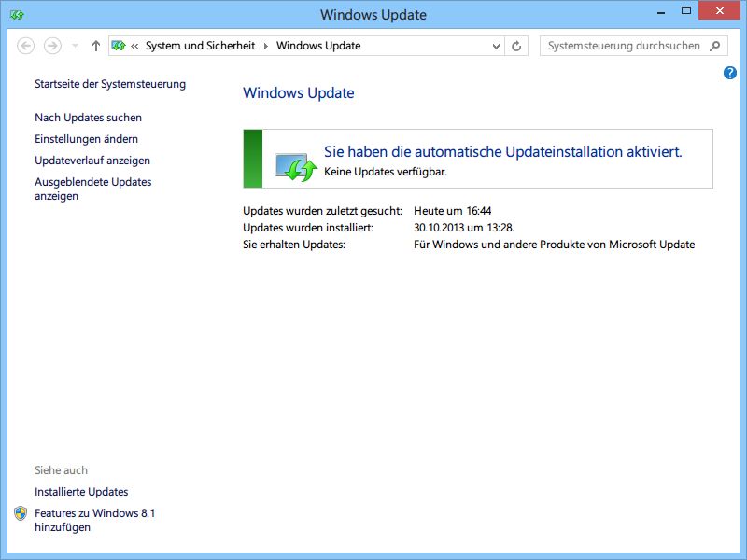Click the Windows Update icon in address bar
This screenshot has width=747, height=560.
pyautogui.click(x=119, y=46)
